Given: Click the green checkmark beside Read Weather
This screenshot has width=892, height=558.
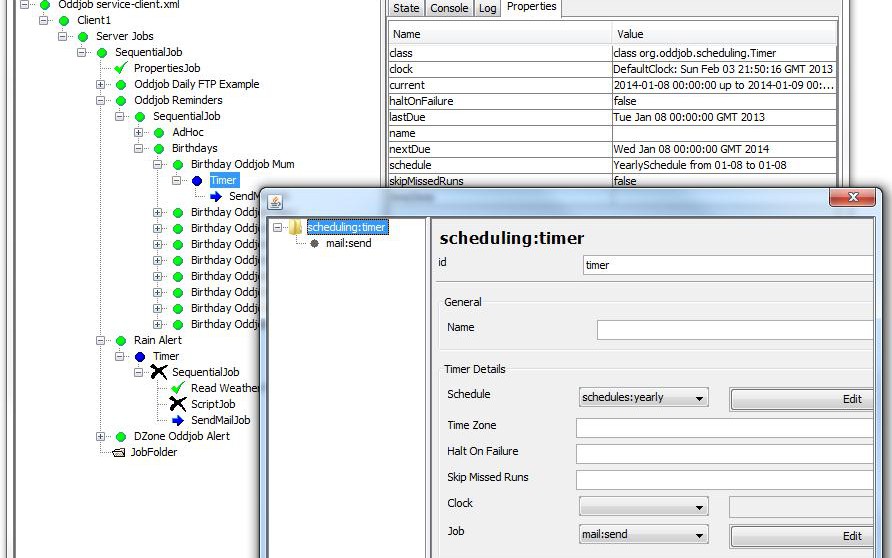Looking at the screenshot, I should (x=177, y=388).
